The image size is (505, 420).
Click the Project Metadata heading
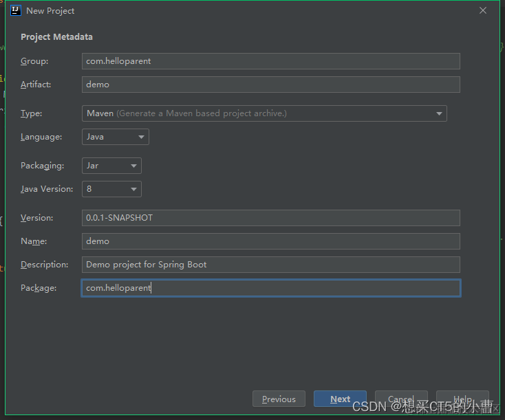(x=56, y=37)
